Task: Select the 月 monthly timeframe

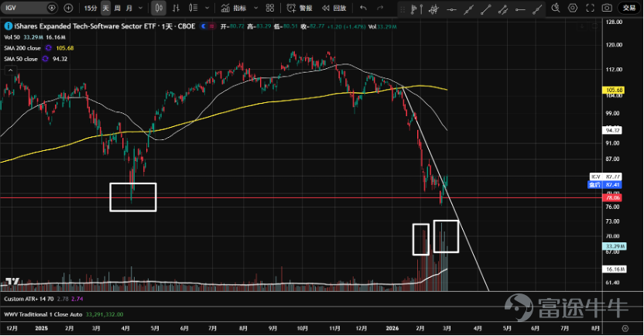Action: click(129, 8)
